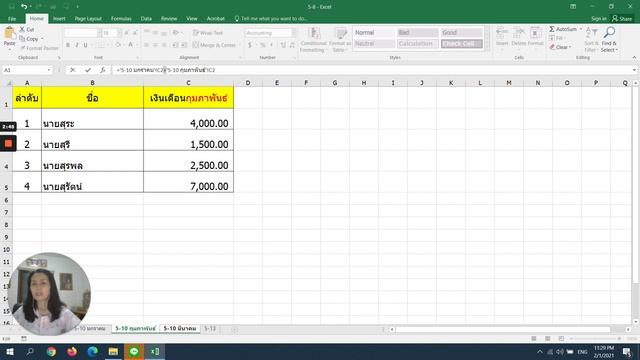Expand the AutoSum dropdown arrow
The height and width of the screenshot is (360, 640).
(x=581, y=29)
